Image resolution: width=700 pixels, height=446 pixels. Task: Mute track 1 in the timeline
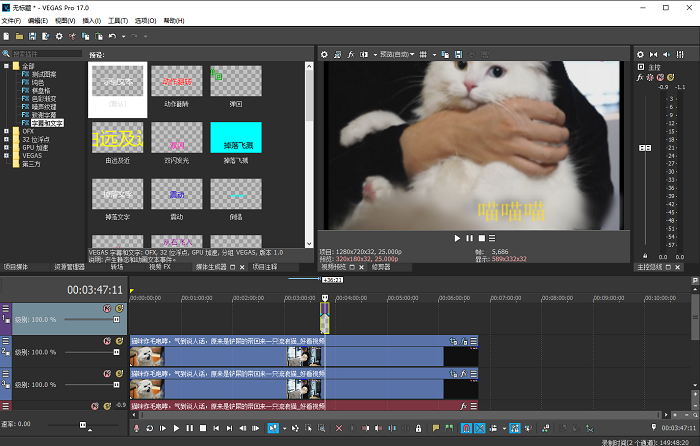[107, 309]
